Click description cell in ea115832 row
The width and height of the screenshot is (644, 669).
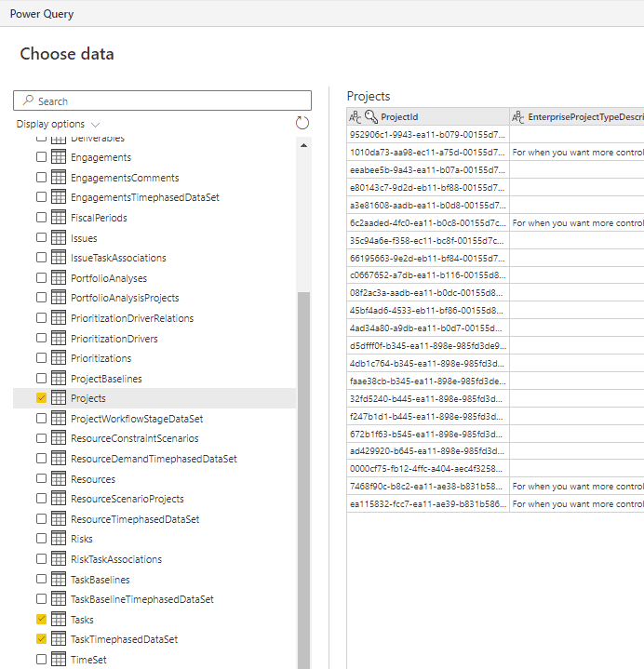pyautogui.click(x=577, y=504)
